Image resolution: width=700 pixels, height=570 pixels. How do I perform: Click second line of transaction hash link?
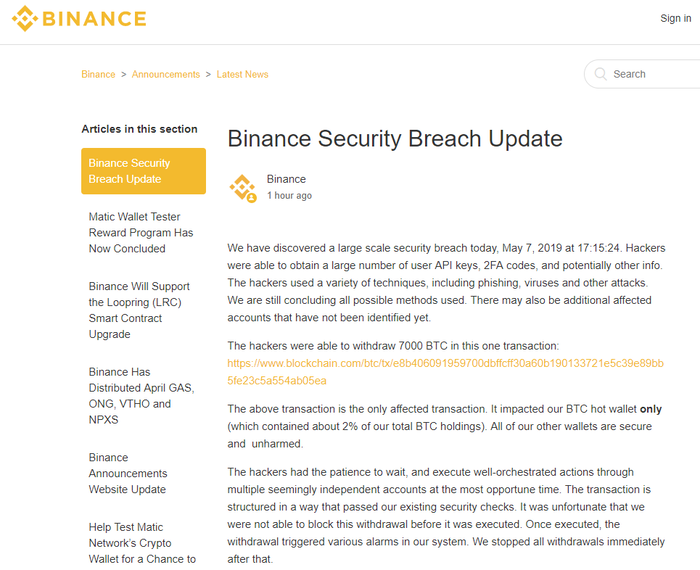[x=277, y=381]
